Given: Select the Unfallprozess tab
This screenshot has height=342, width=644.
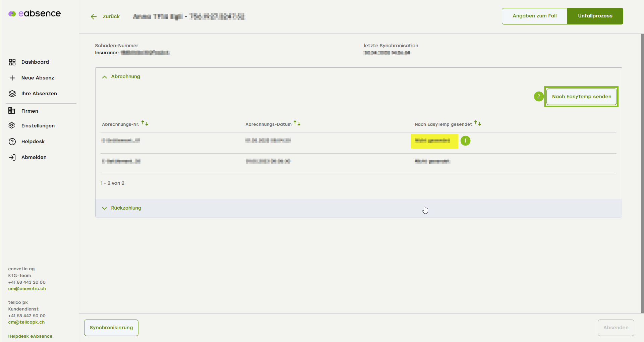Looking at the screenshot, I should [x=595, y=16].
